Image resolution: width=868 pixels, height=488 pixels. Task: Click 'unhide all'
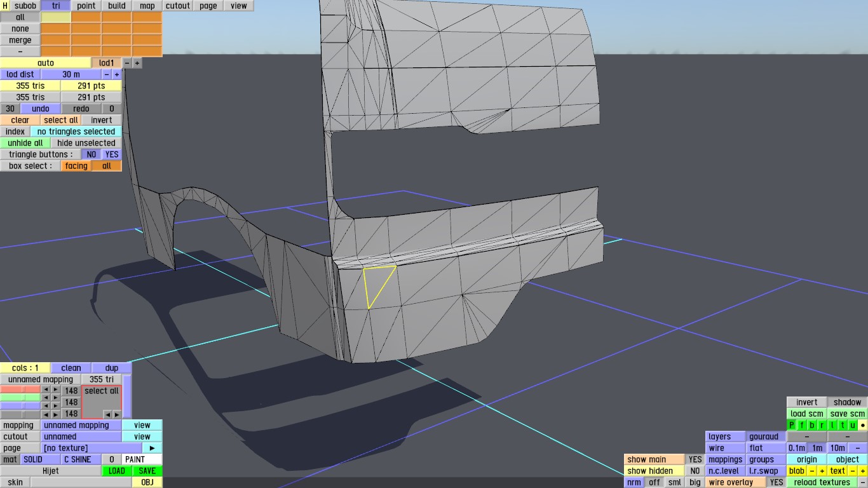(25, 143)
